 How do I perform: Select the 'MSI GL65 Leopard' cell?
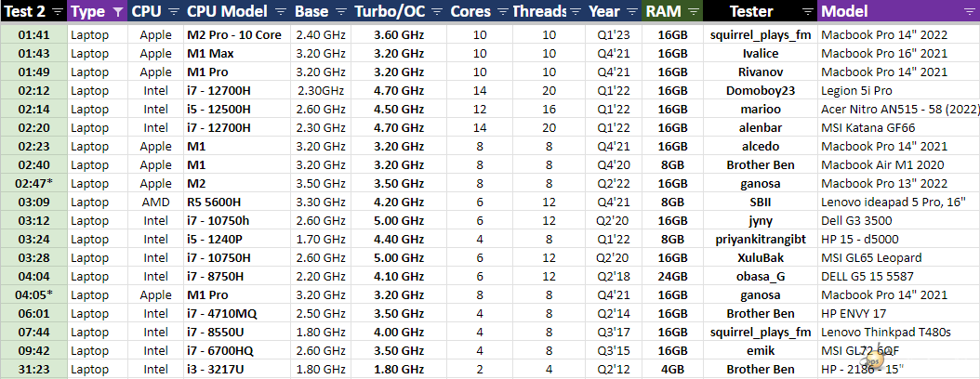point(899,258)
